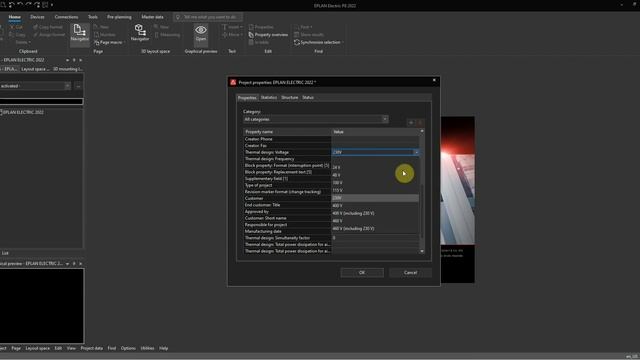Click Assign format in the ribbon
Viewport: 640px width, 360px height.
(49, 35)
